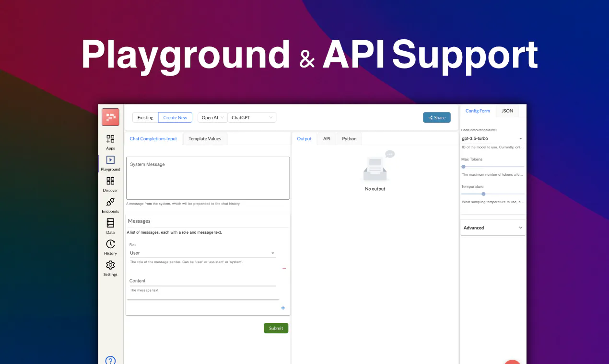The height and width of the screenshot is (364, 609).
Task: Select the Output tab
Action: point(304,139)
